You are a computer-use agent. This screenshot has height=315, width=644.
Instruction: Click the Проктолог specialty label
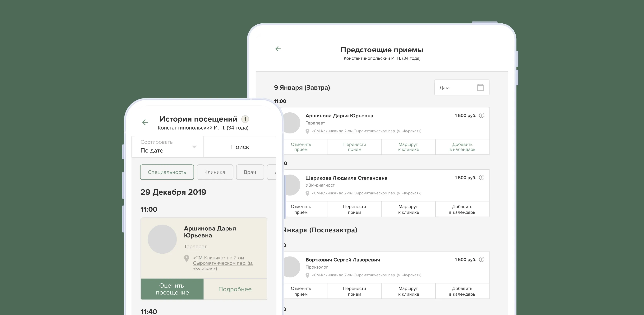(317, 267)
